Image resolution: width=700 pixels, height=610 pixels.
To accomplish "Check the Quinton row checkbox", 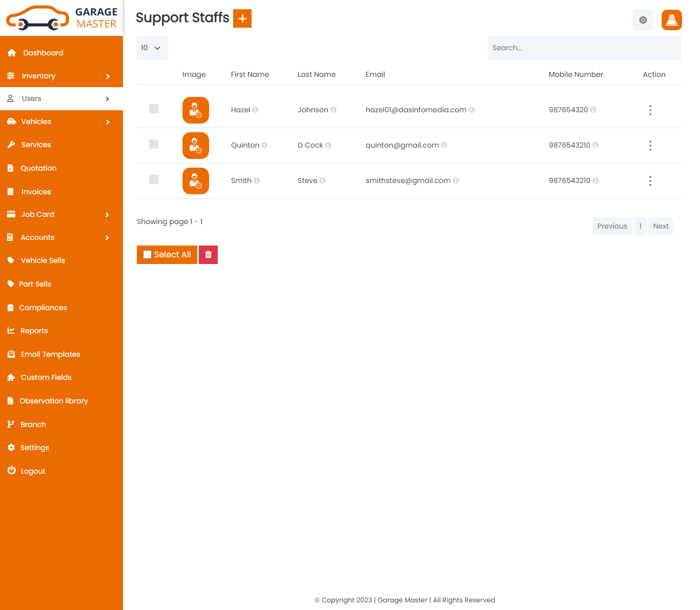I will [x=154, y=144].
